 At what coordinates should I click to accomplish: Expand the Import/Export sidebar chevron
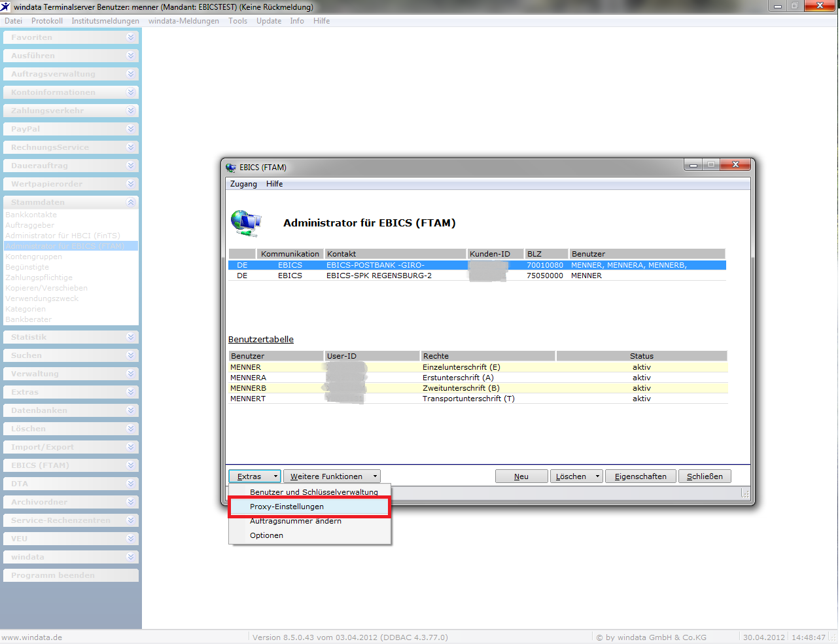pyautogui.click(x=131, y=447)
